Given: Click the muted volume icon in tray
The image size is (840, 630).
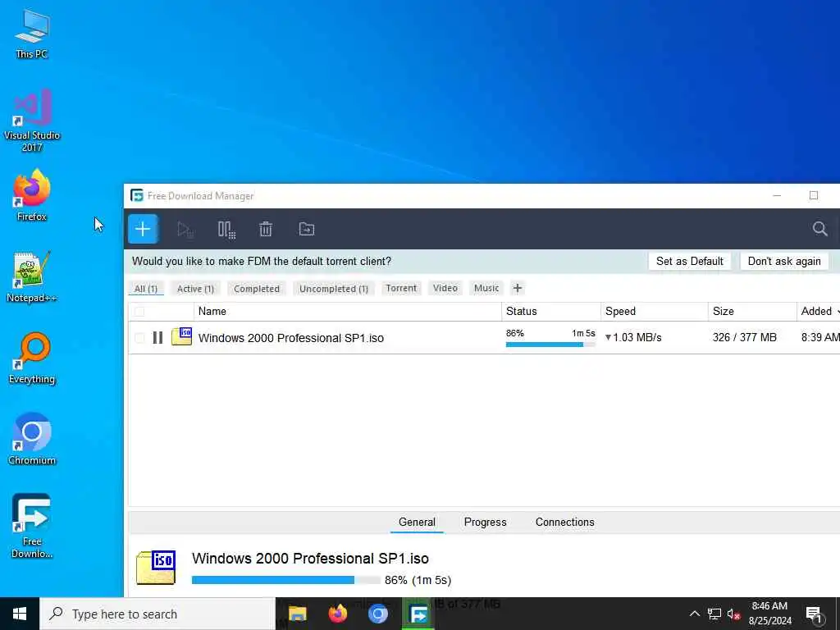Looking at the screenshot, I should 734,614.
